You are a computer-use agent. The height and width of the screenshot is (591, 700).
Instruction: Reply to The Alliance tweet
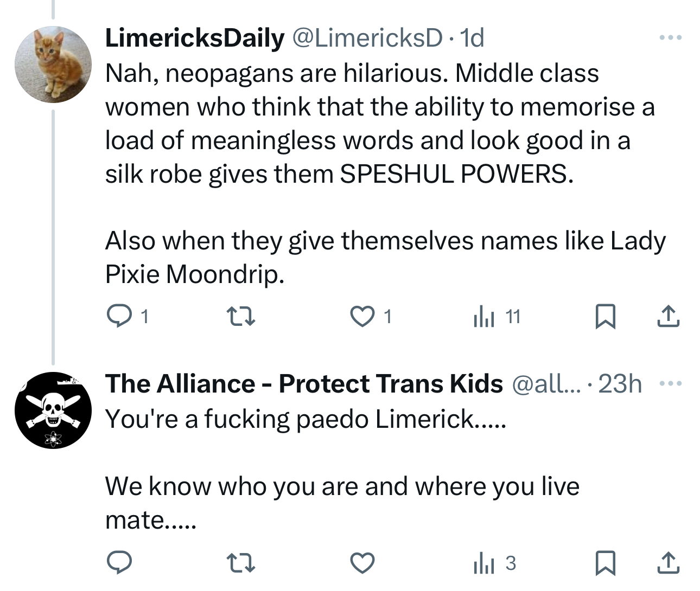pos(119,563)
